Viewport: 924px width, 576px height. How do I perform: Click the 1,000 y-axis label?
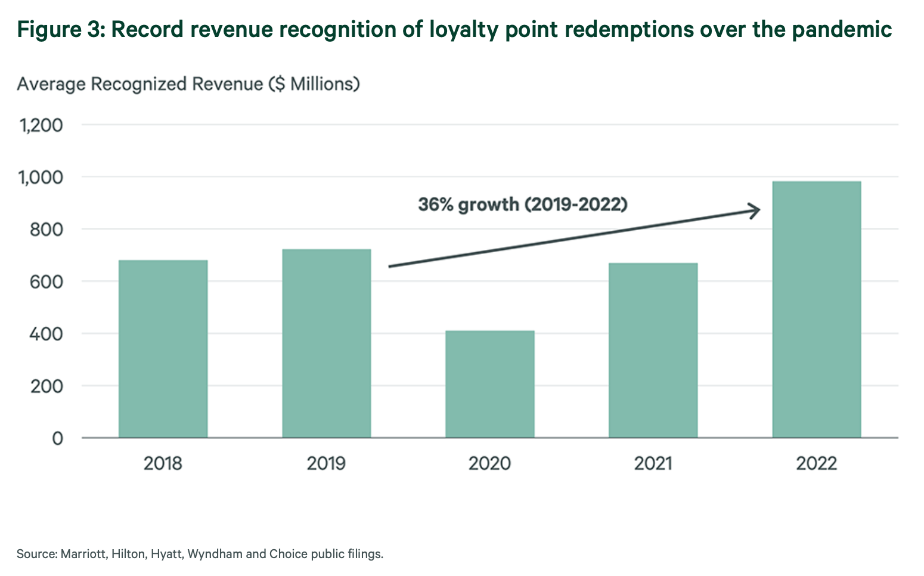41,177
